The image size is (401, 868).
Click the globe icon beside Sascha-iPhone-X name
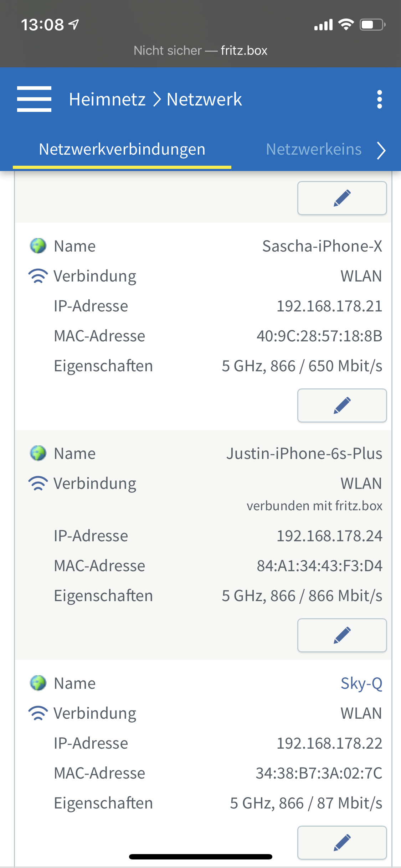click(x=38, y=246)
